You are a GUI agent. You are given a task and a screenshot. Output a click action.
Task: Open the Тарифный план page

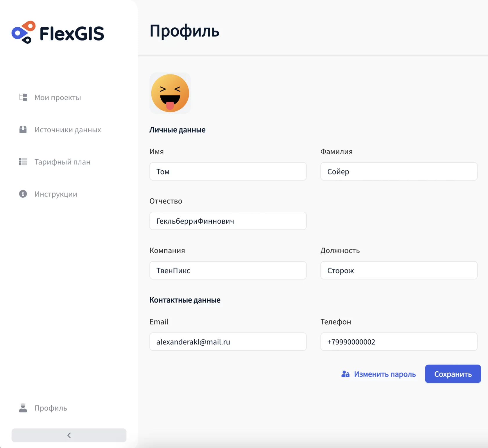click(62, 162)
